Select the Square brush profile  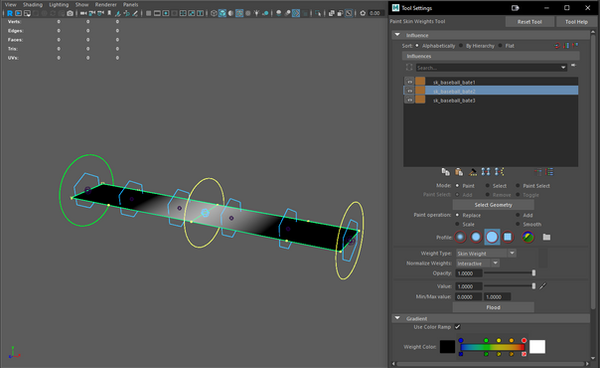click(x=507, y=237)
